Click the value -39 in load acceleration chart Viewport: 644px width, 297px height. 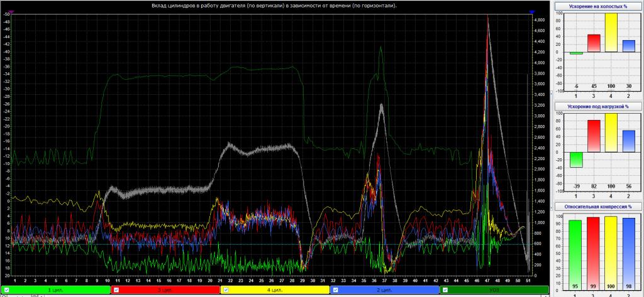click(x=576, y=186)
